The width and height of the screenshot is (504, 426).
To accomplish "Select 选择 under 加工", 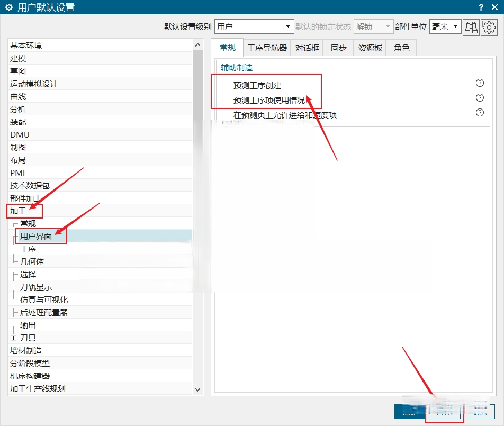I will 28,274.
